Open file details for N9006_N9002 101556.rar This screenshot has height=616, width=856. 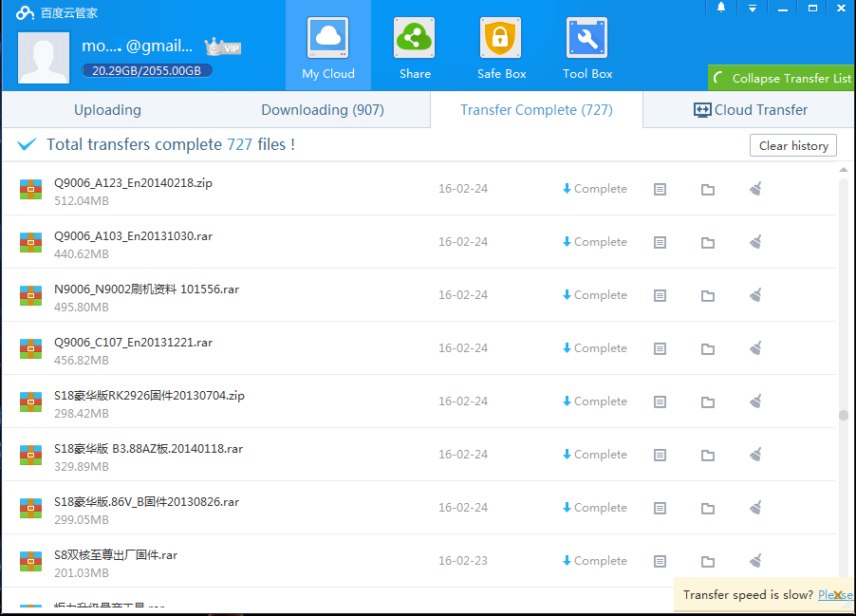coord(660,295)
